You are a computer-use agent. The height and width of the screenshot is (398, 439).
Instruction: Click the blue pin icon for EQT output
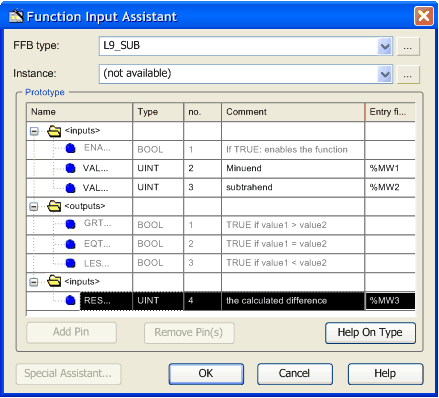pos(70,244)
